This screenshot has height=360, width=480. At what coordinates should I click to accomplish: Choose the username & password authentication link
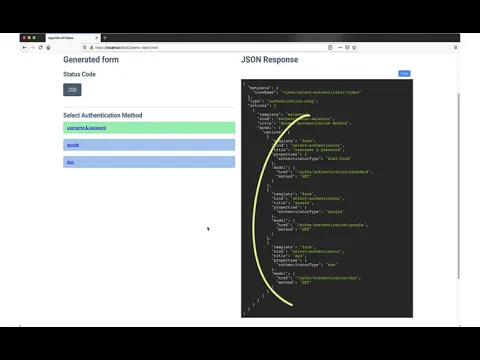(86, 128)
